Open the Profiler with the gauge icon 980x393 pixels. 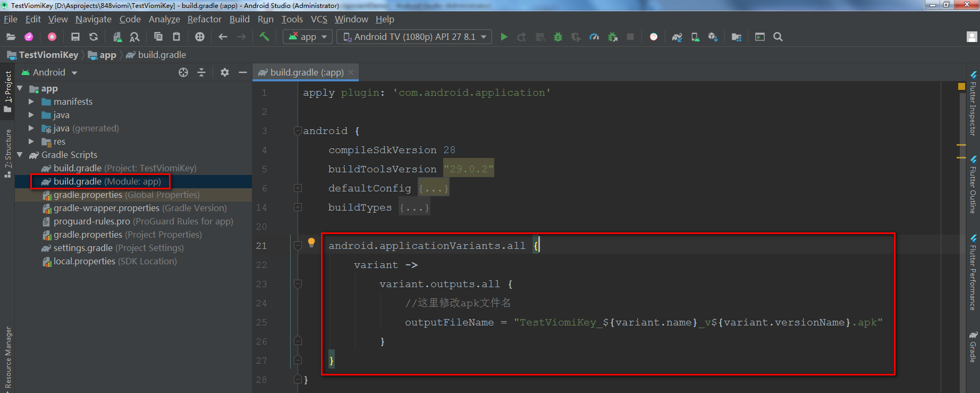[594, 37]
